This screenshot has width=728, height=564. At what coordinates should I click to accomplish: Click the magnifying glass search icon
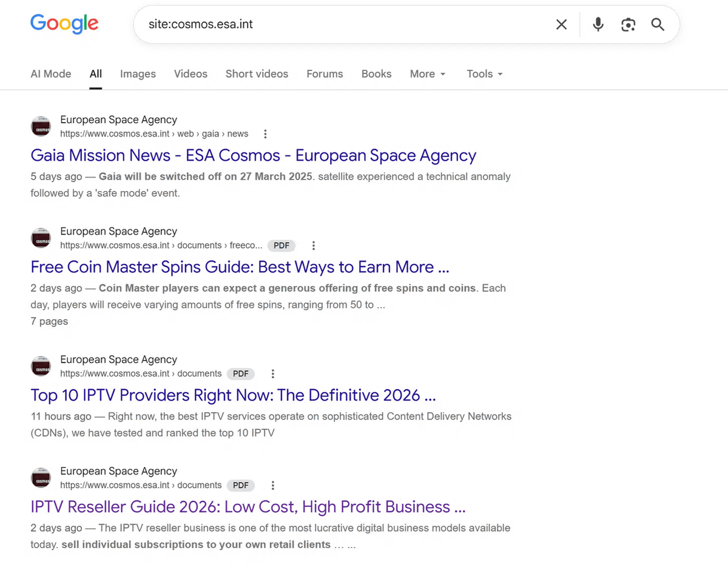(658, 24)
